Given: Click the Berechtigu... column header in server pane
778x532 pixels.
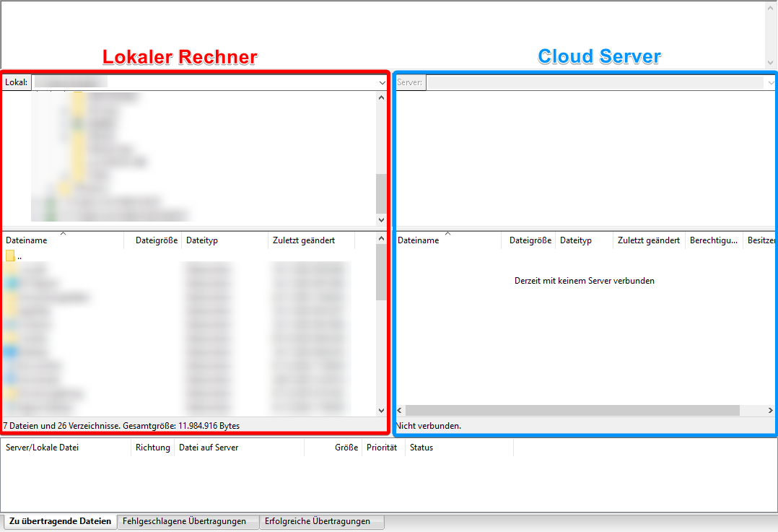Looking at the screenshot, I should pos(712,240).
